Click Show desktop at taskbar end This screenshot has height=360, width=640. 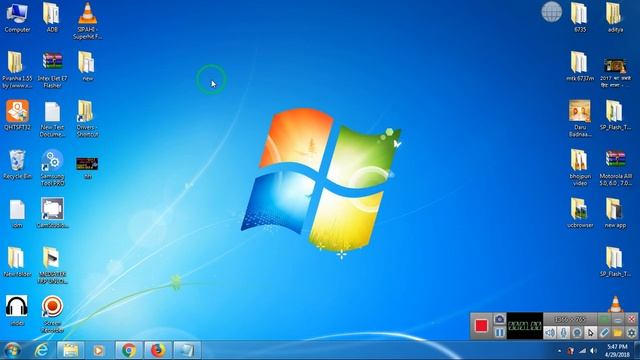tap(637, 351)
